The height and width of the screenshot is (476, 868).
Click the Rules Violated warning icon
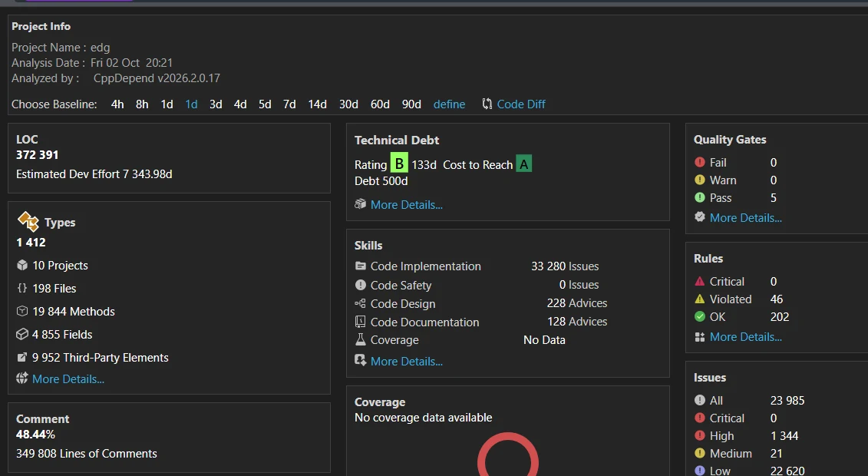click(700, 299)
